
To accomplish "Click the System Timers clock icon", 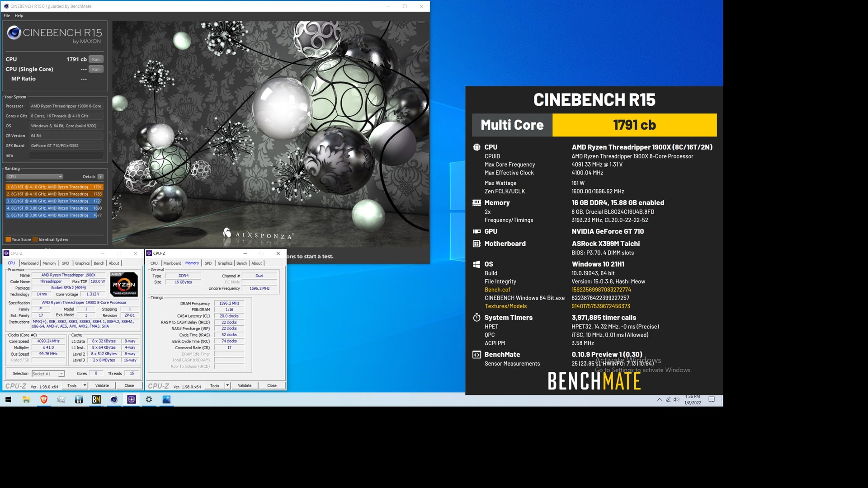I will [x=476, y=318].
